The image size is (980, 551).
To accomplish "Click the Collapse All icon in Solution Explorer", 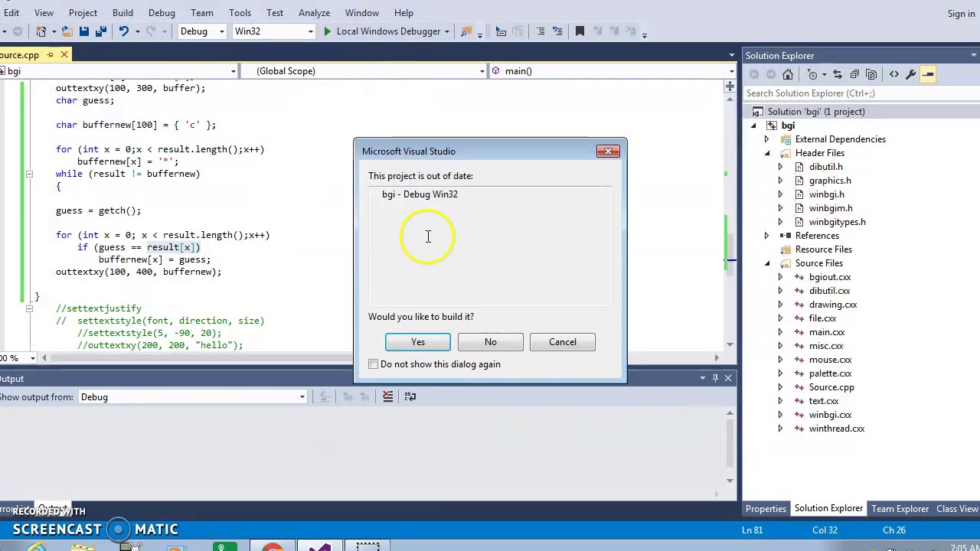I will (855, 74).
